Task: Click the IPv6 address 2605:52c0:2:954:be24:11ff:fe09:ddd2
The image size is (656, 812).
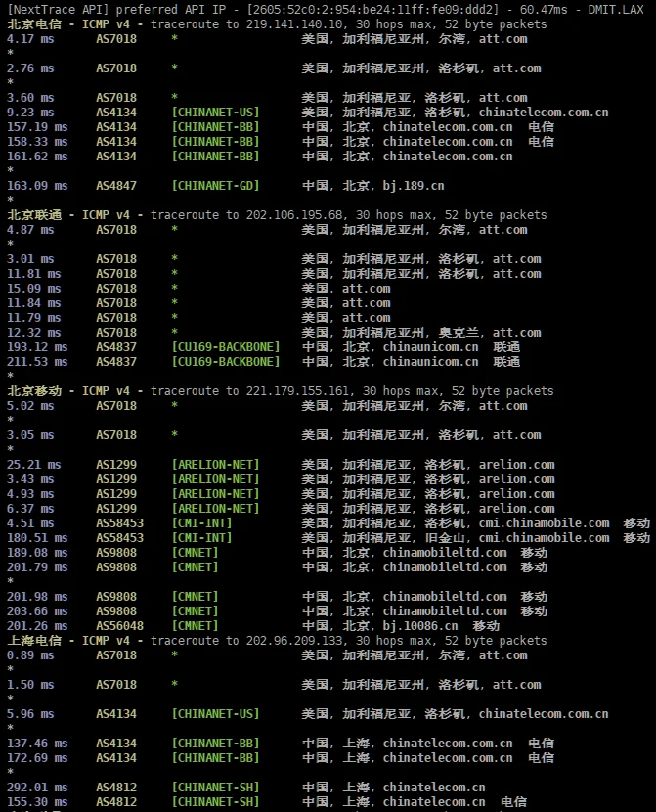Action: pos(372,10)
